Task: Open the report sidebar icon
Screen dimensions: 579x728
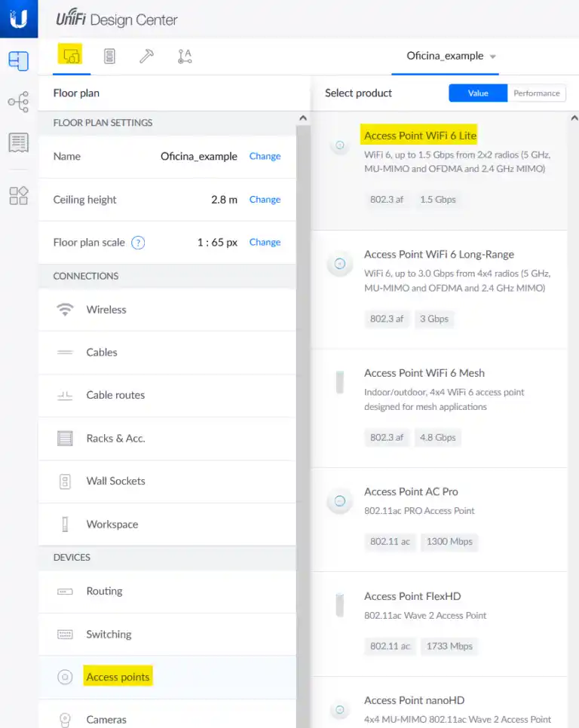Action: (x=19, y=142)
